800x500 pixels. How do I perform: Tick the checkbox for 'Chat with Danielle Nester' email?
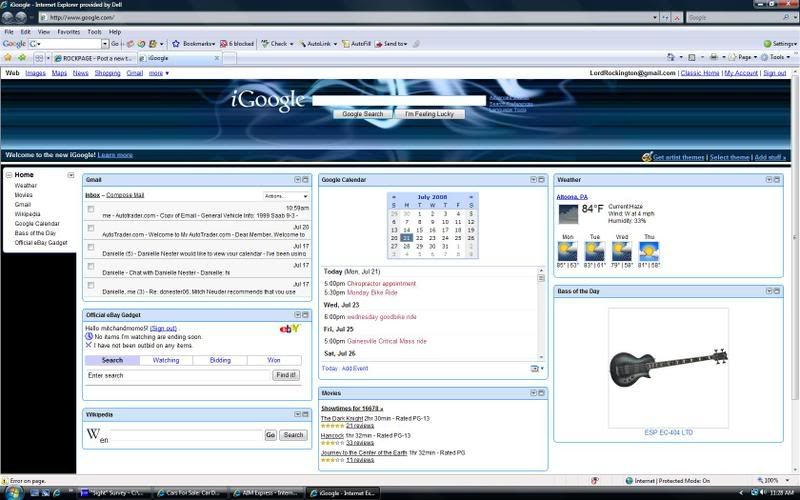[x=91, y=266]
